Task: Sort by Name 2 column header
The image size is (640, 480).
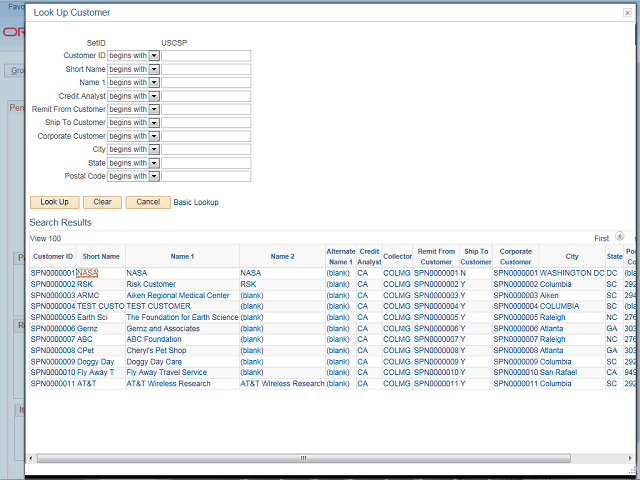Action: click(282, 257)
